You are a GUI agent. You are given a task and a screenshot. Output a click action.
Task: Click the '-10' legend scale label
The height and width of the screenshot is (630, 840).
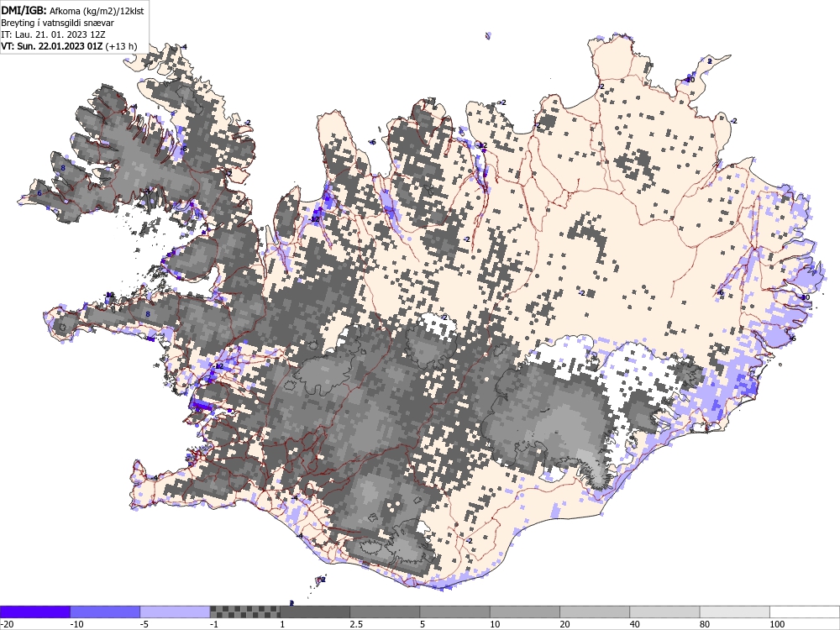(77, 624)
